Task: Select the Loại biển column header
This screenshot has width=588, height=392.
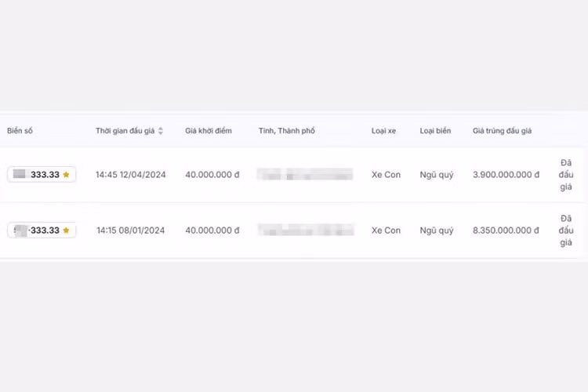Action: pyautogui.click(x=435, y=131)
